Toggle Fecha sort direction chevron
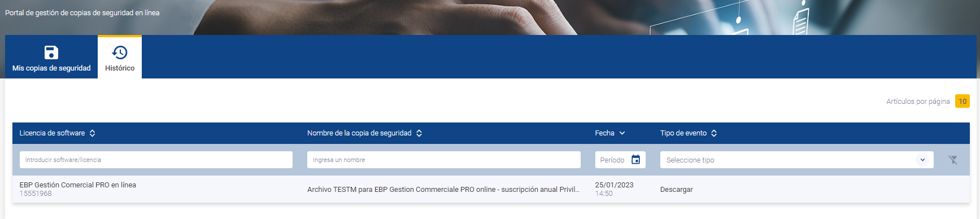The width and height of the screenshot is (980, 219). [x=622, y=133]
